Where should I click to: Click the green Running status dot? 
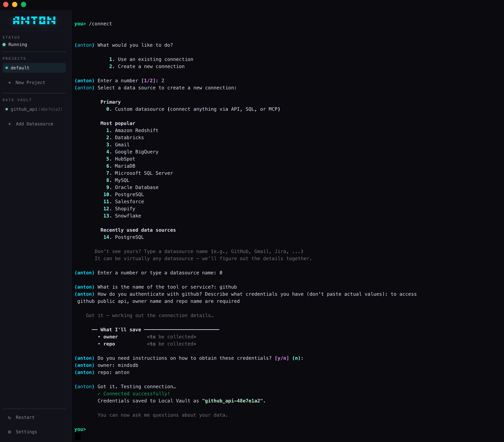[4, 45]
